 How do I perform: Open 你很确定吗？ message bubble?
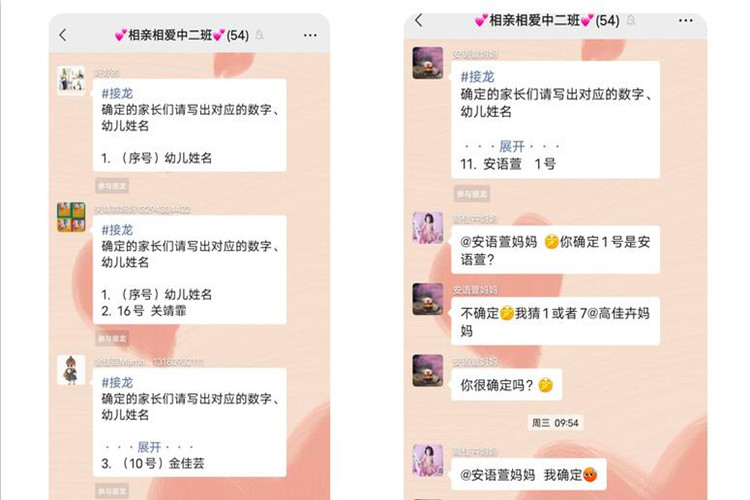coord(507,385)
